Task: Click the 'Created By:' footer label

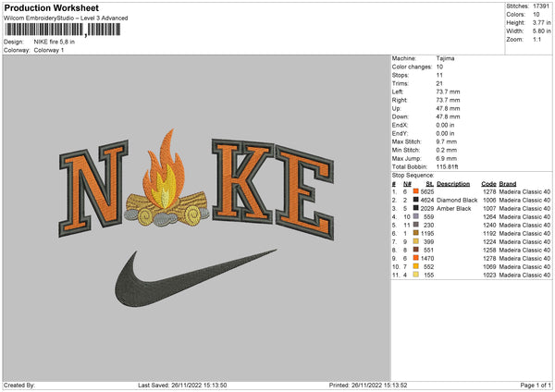Action: click(x=19, y=385)
